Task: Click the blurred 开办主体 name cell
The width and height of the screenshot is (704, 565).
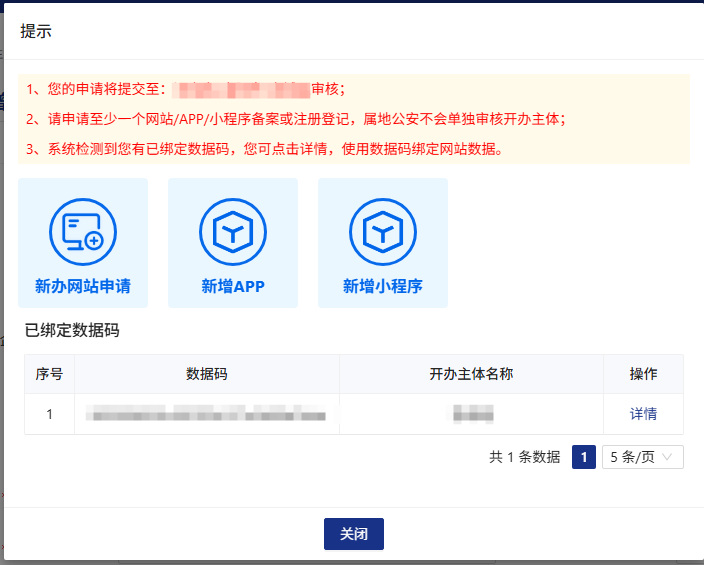Action: (471, 414)
